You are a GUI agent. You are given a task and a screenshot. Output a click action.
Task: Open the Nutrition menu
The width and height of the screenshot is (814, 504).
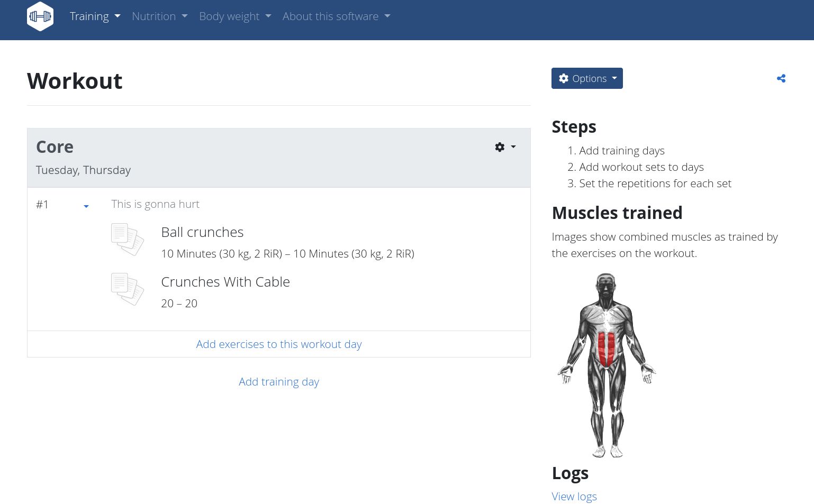[x=160, y=16]
